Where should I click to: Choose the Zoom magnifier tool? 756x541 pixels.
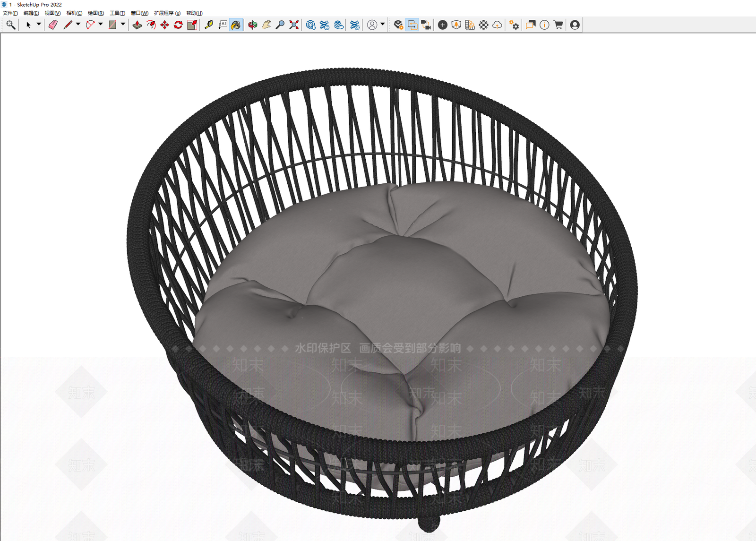(x=280, y=25)
